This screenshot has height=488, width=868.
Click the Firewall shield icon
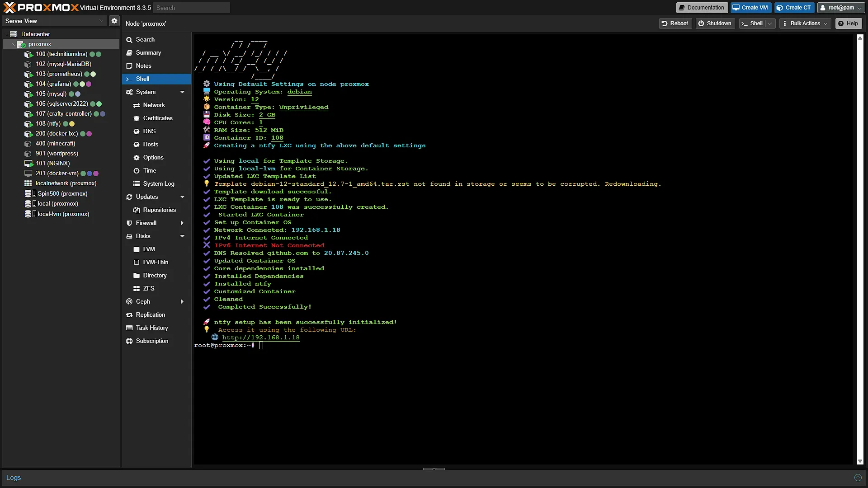point(129,223)
